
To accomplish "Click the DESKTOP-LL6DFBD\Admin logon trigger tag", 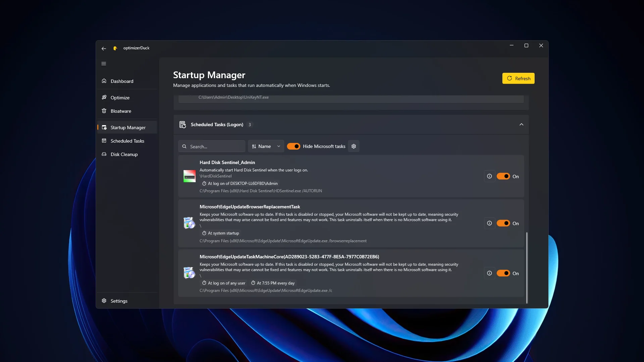I will pos(240,184).
